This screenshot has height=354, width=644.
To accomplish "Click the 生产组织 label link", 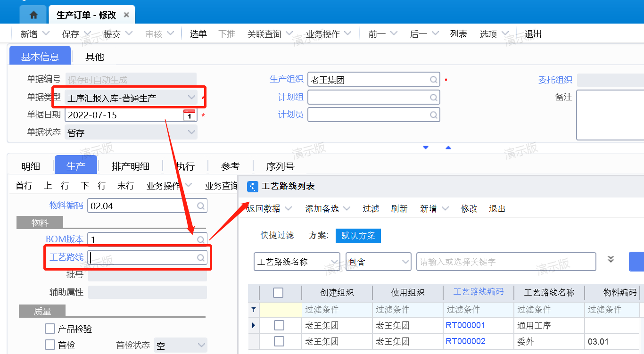I will 287,79.
